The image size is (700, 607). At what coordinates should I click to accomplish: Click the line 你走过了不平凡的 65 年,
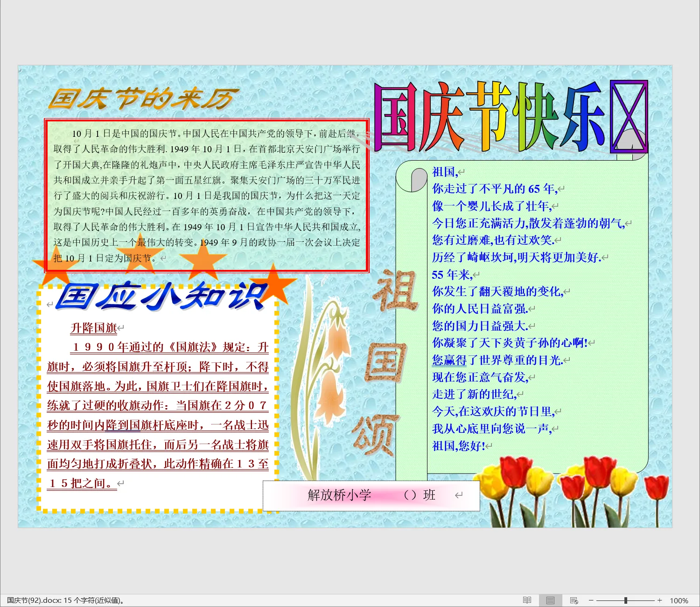[x=495, y=189]
